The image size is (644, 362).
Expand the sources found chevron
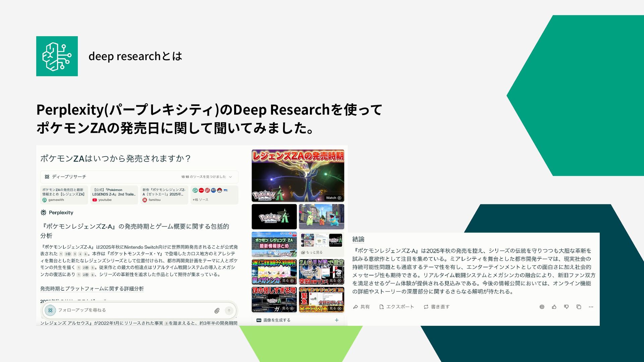[230, 177]
